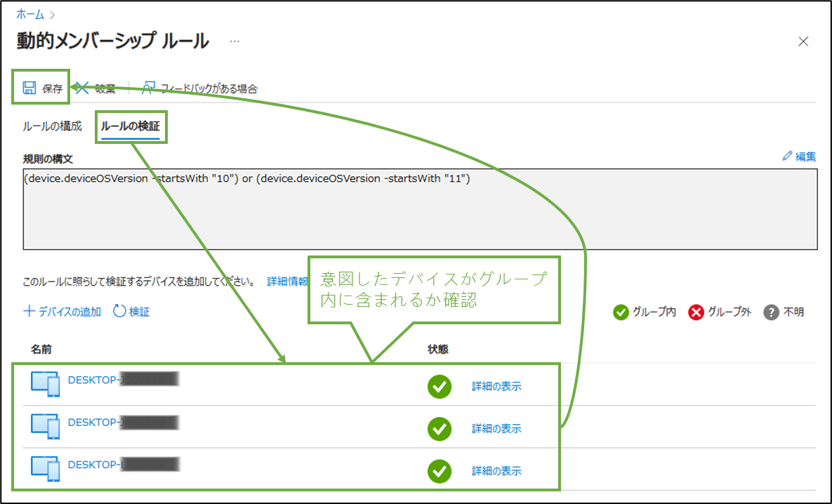The width and height of the screenshot is (832, 504).
Task: Click the first device's computer icon
Action: tap(45, 384)
